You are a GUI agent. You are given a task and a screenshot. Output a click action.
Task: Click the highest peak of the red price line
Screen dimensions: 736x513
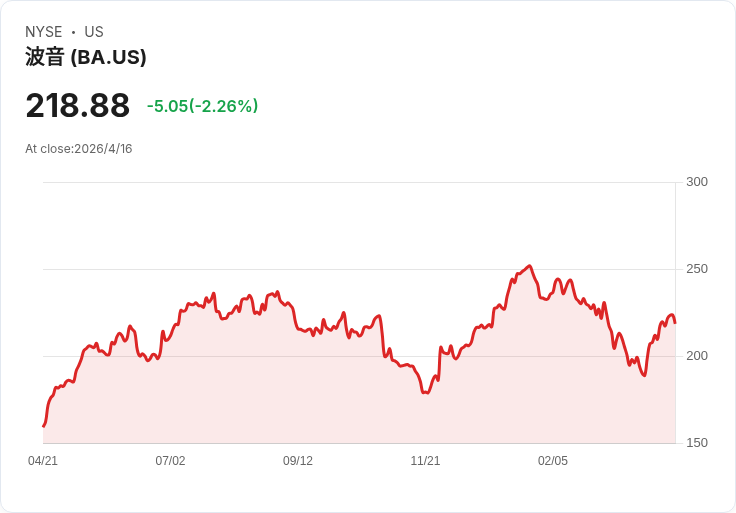(x=529, y=266)
